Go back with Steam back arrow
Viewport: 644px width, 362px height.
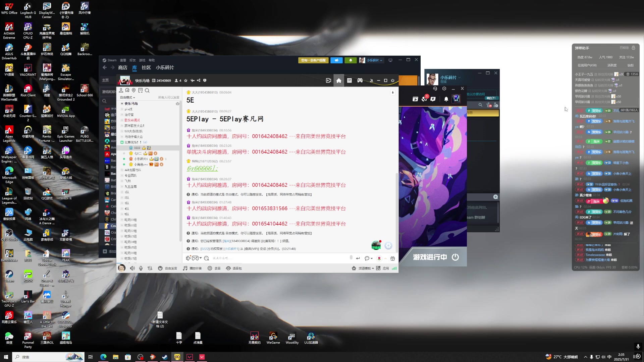tap(105, 68)
